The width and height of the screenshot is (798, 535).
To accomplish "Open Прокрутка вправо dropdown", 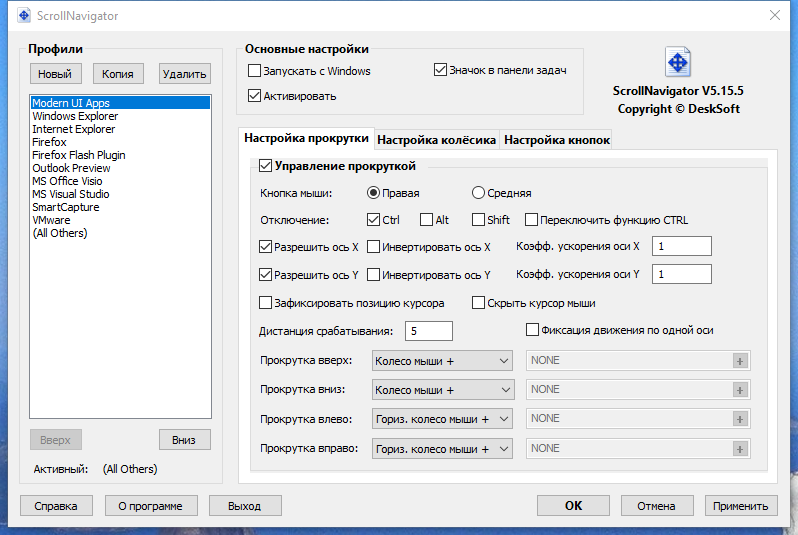I will tap(442, 448).
